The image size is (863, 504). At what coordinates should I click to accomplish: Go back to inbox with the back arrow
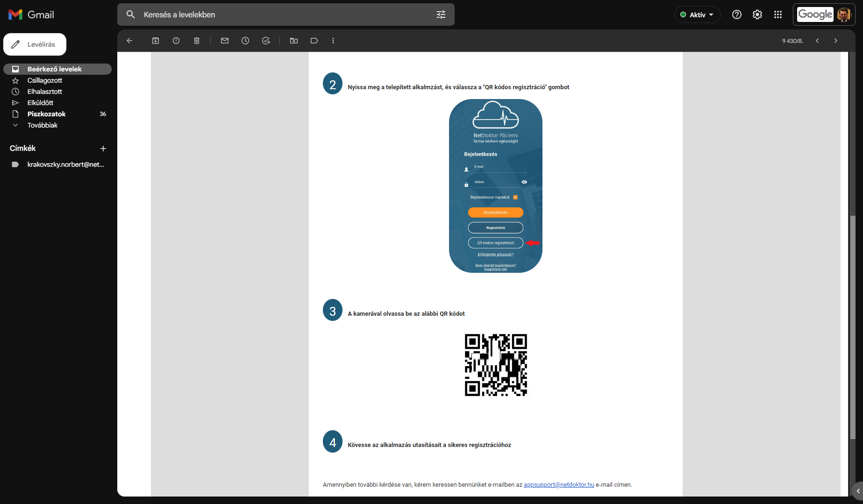(129, 41)
